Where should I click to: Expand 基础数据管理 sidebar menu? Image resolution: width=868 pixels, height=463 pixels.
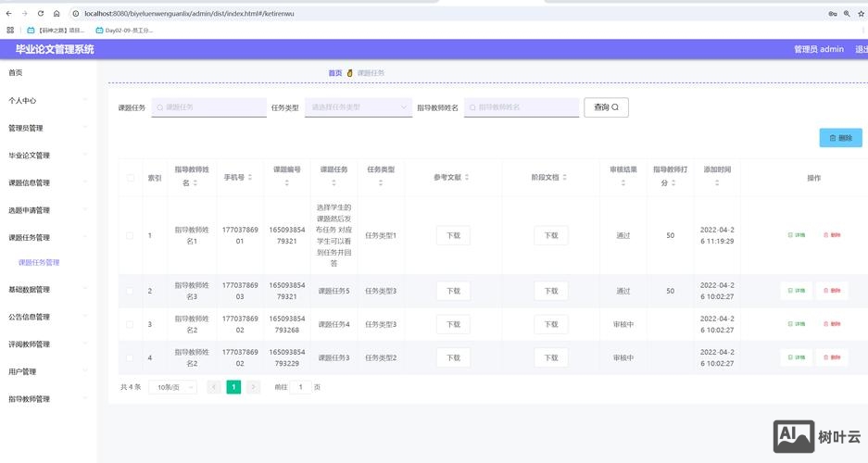coord(48,290)
